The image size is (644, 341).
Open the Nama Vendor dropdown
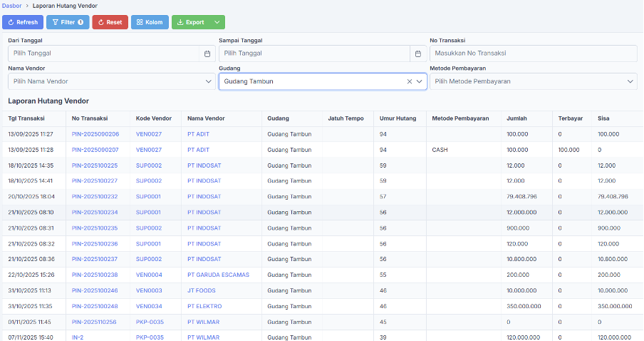point(110,81)
